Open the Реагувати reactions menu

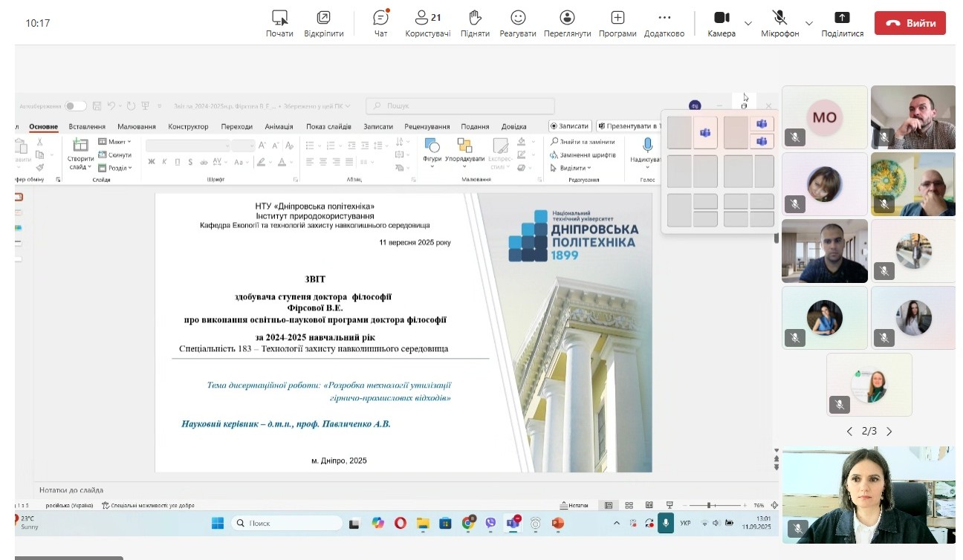(x=518, y=23)
